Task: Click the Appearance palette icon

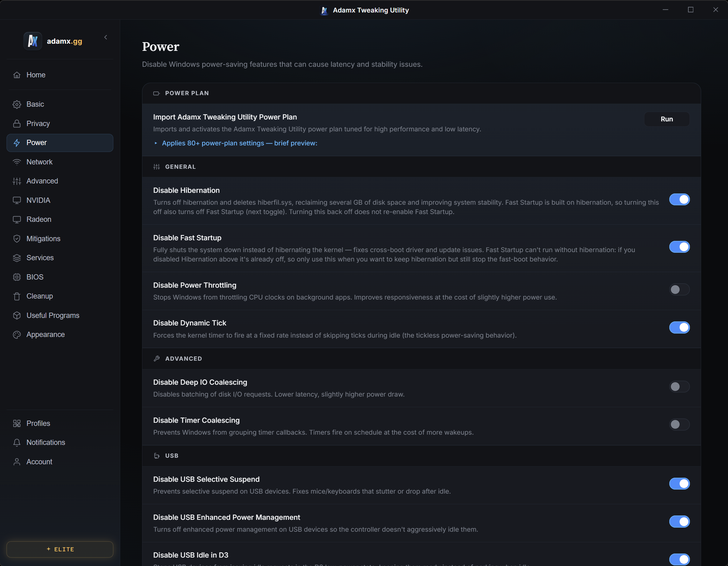Action: [x=17, y=335]
